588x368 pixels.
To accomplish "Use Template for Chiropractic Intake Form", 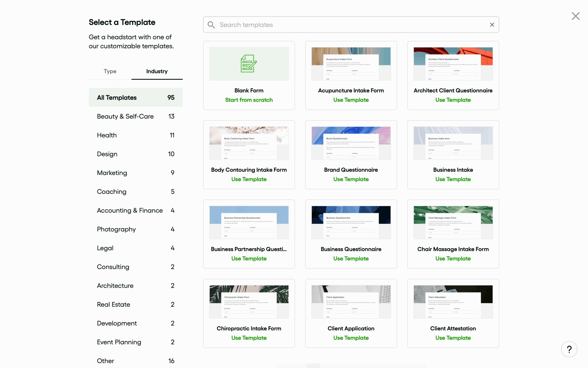I will [x=249, y=338].
